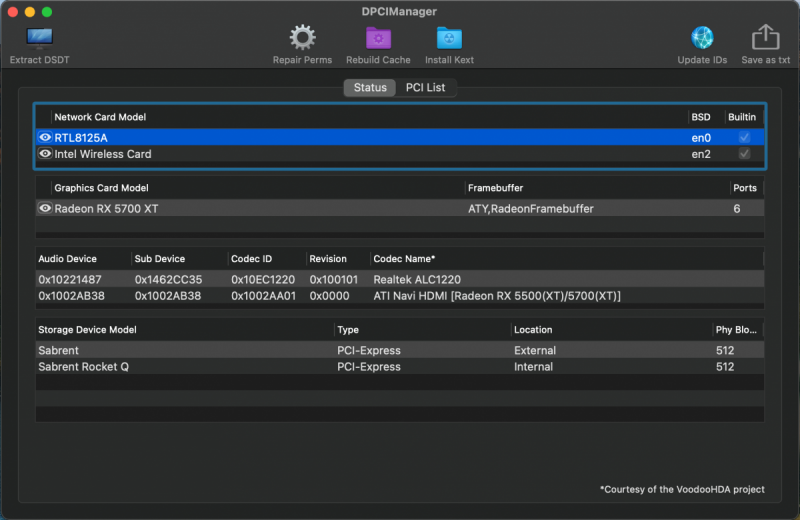This screenshot has width=800, height=520.
Task: Click the Update IDs globe icon
Action: pyautogui.click(x=702, y=38)
